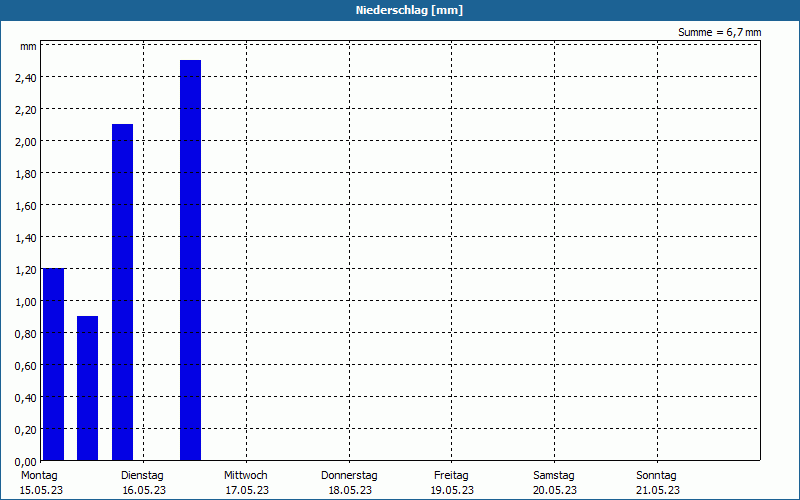The width and height of the screenshot is (800, 500).
Task: Click the 0,90 mm blue bar
Action: click(87, 388)
